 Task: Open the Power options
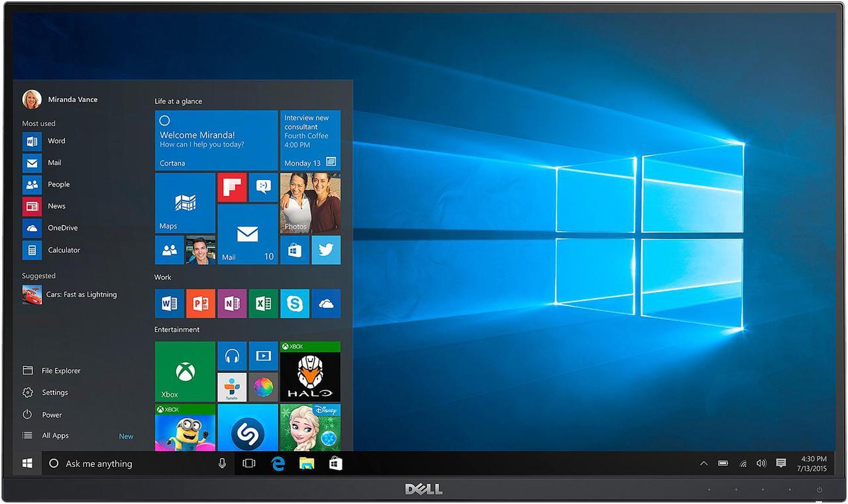[x=42, y=415]
